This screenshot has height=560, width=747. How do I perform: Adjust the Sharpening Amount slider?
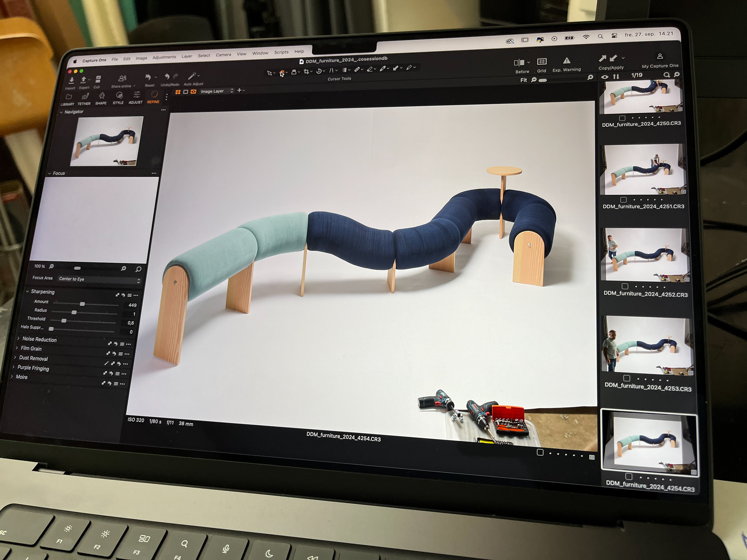click(x=85, y=304)
